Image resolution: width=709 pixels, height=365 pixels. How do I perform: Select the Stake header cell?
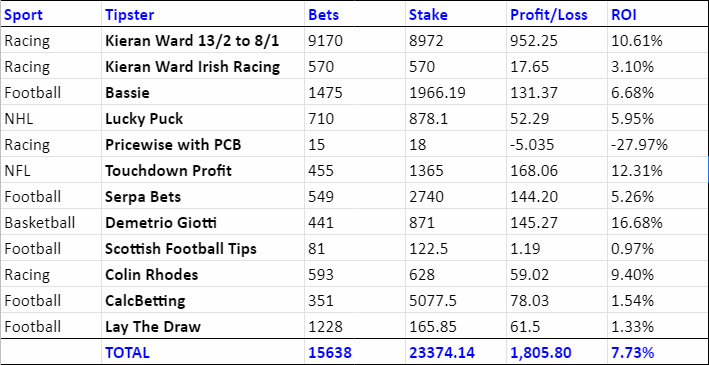tap(456, 14)
